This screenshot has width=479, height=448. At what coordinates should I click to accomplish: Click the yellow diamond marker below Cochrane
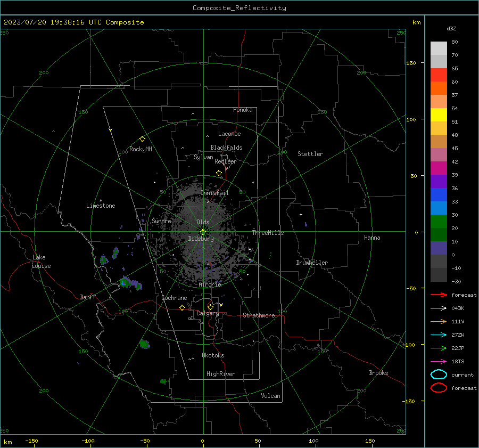coord(182,307)
